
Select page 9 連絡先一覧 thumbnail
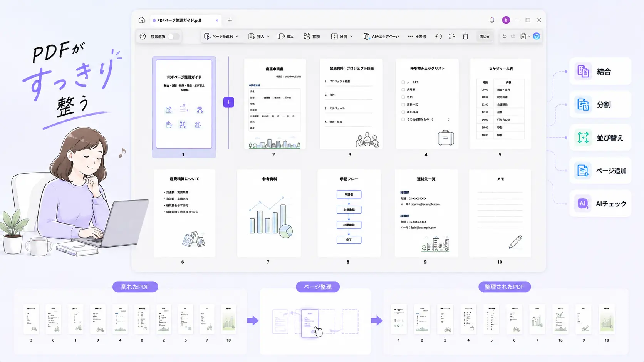pyautogui.click(x=426, y=213)
